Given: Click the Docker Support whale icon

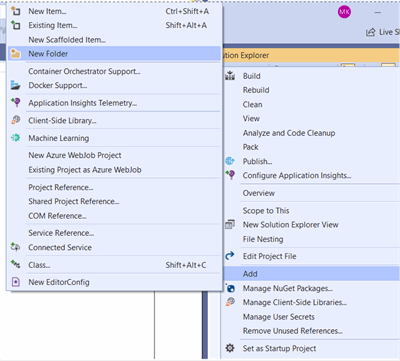Looking at the screenshot, I should [15, 85].
